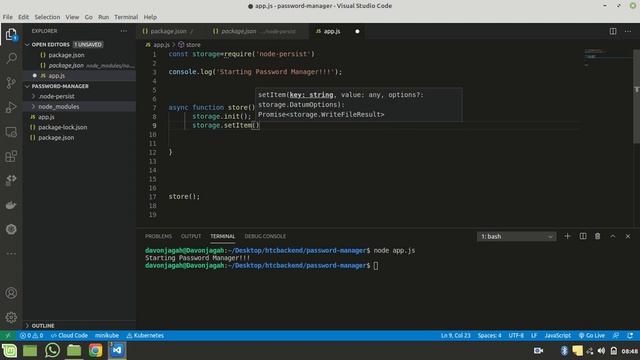Switch to the Problems panel tab

point(158,236)
